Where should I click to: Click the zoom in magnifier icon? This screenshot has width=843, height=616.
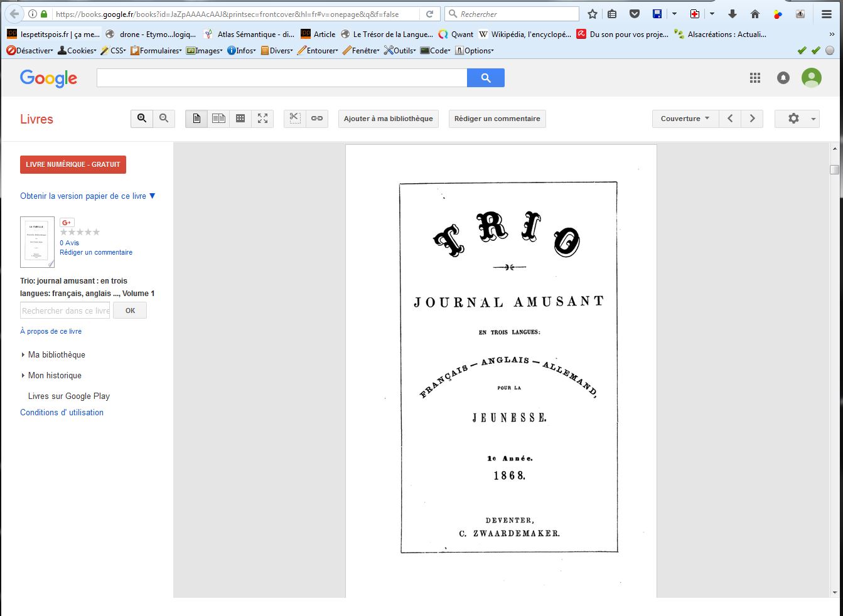click(142, 119)
